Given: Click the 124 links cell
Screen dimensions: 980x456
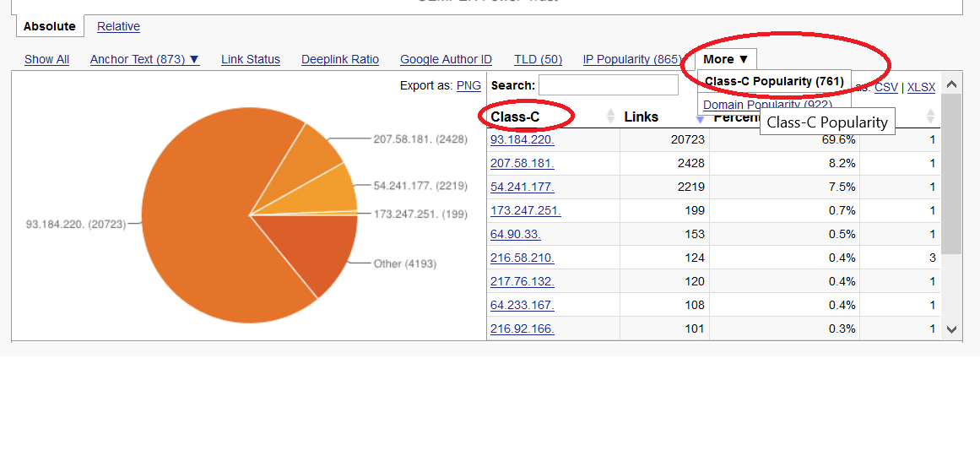Looking at the screenshot, I should coord(664,258).
